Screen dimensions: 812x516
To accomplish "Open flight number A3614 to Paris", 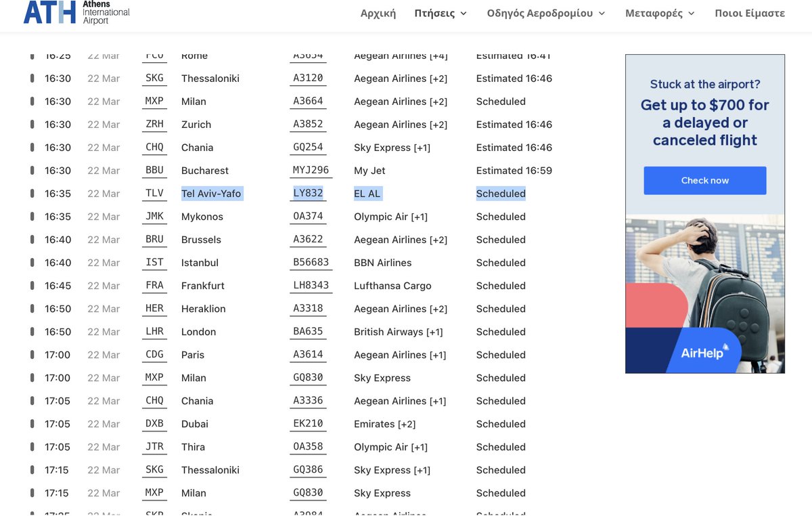I will point(308,355).
